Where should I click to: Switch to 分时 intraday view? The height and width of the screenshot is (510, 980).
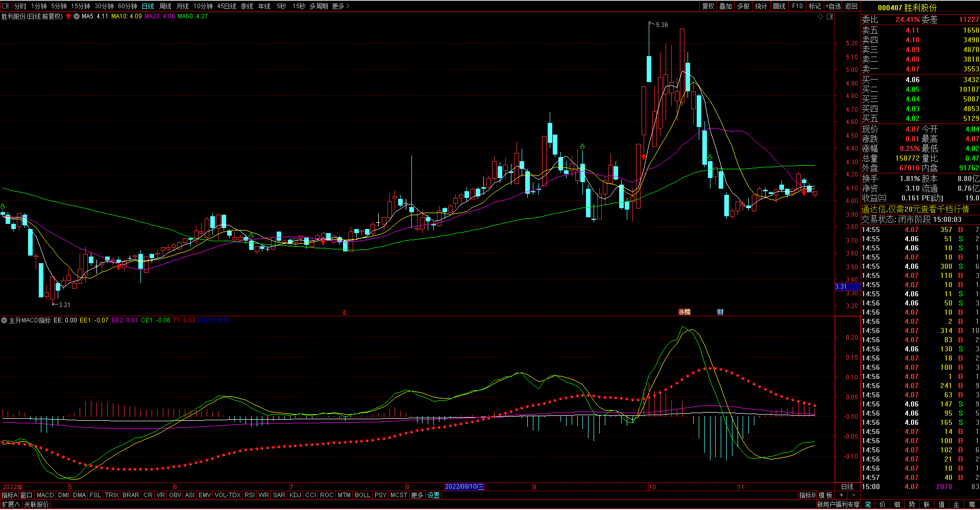(20, 6)
